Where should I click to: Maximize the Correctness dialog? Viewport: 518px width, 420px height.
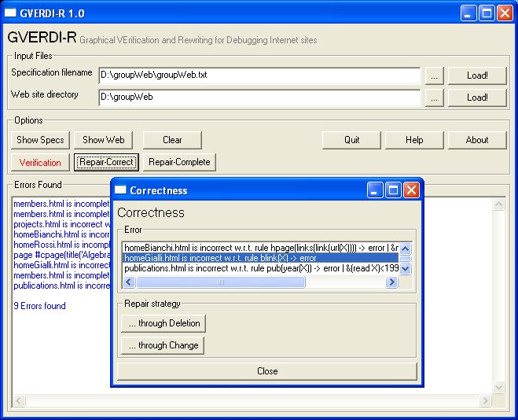click(x=393, y=190)
